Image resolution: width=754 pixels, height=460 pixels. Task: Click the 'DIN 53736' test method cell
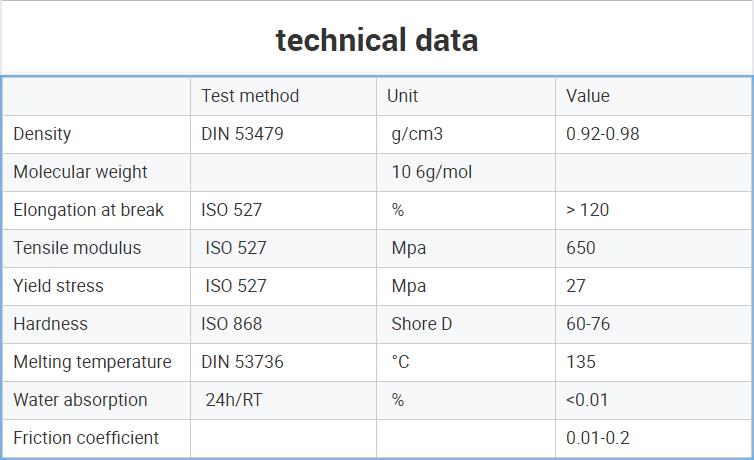[x=242, y=361]
